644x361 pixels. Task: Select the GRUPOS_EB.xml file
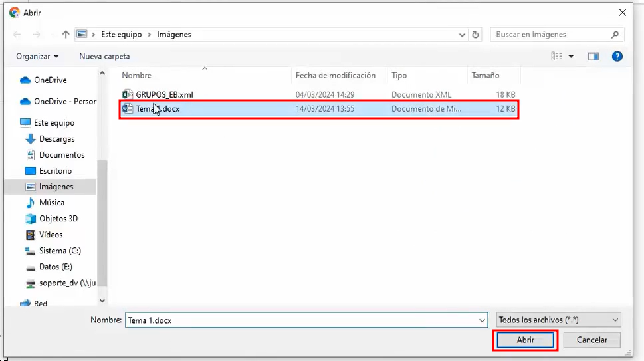click(x=164, y=94)
